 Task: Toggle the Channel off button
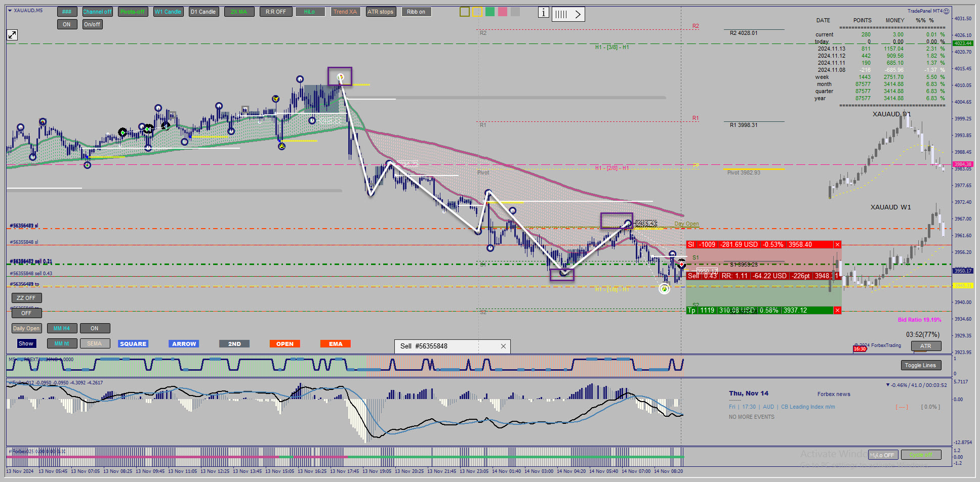tap(97, 12)
